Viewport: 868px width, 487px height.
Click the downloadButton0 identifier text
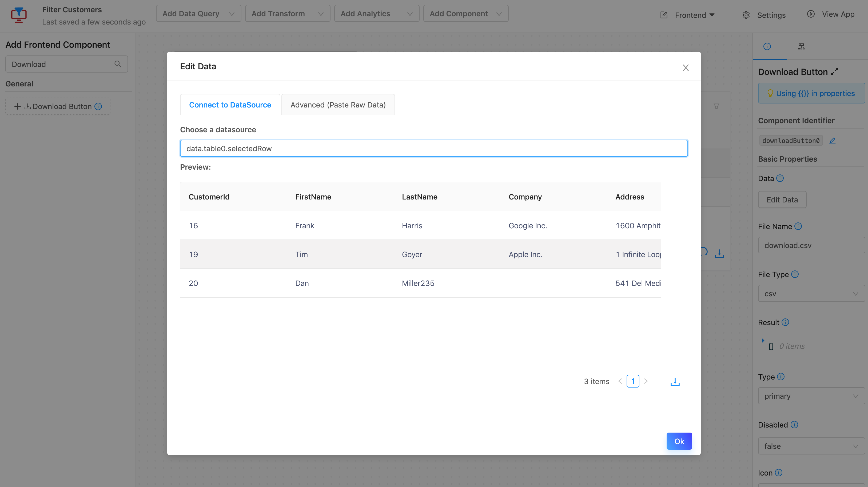click(791, 141)
